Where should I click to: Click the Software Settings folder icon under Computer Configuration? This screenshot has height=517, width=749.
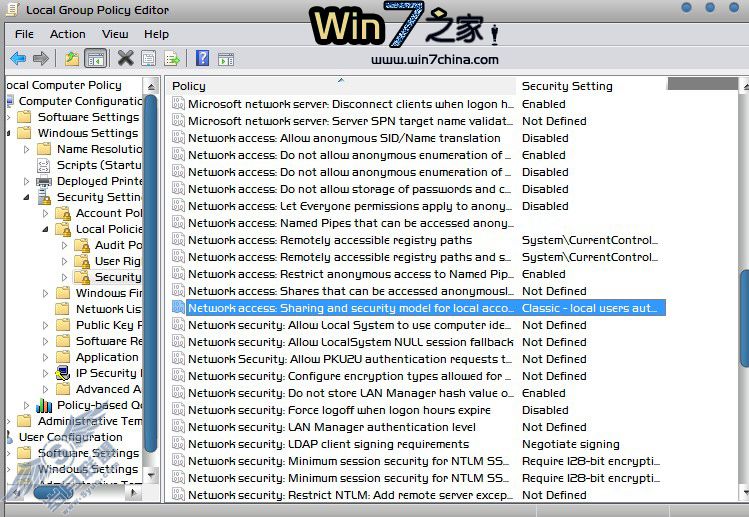tap(24, 117)
